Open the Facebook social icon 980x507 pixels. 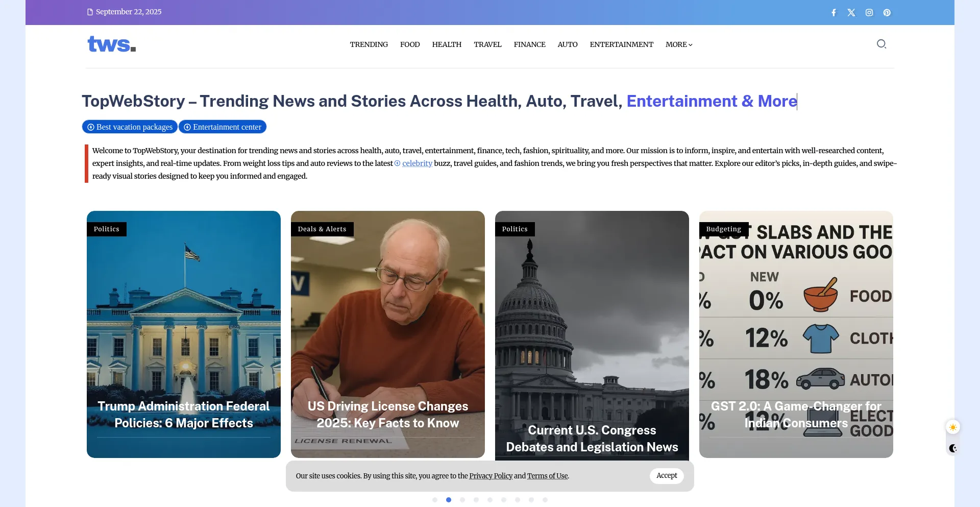coord(834,13)
